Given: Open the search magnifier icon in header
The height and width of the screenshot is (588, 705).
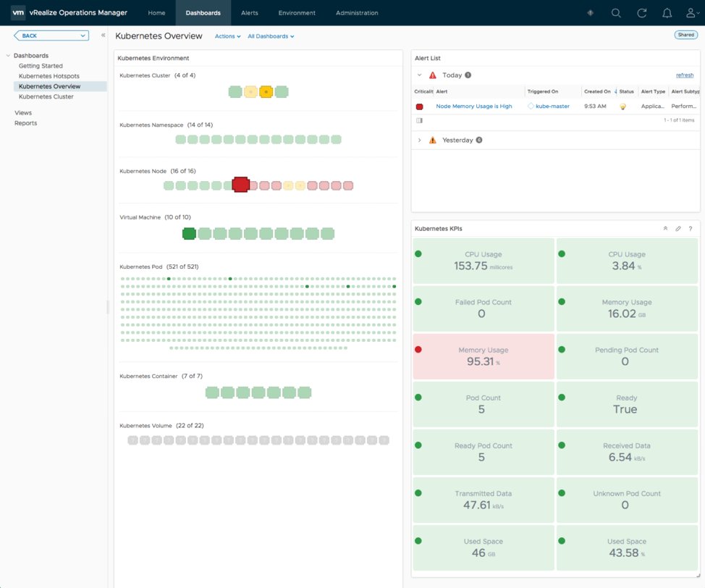Looking at the screenshot, I should 616,13.
